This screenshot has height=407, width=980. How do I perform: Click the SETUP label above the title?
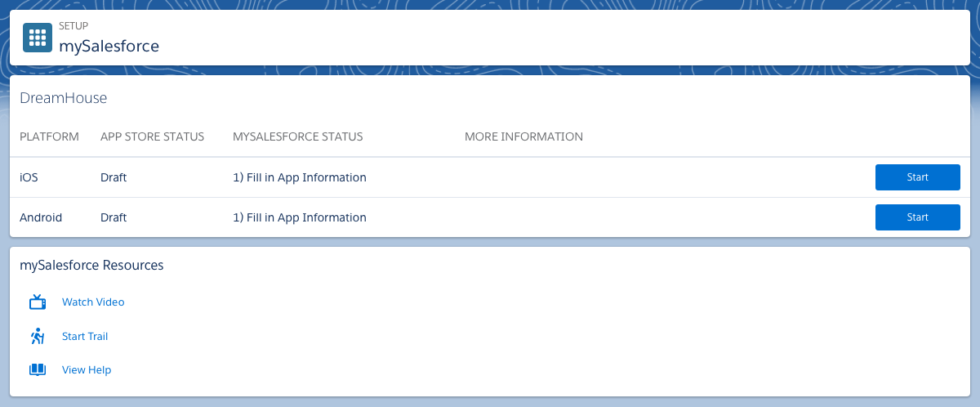(73, 26)
